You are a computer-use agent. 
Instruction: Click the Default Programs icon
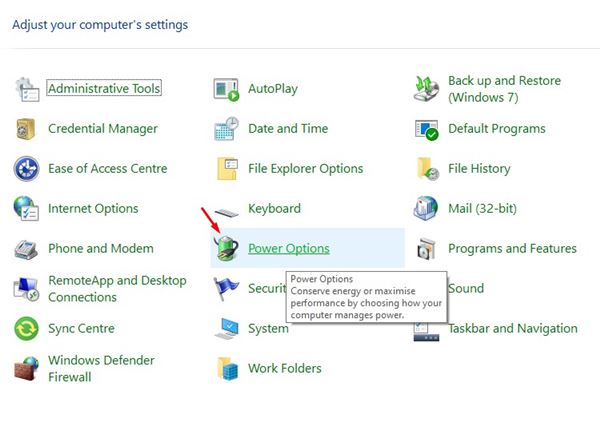coord(427,130)
